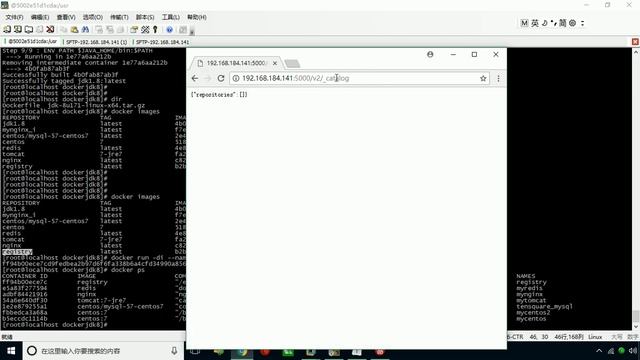Click the Connect in Tab toolbar icon
The image size is (640, 360).
click(29, 29)
